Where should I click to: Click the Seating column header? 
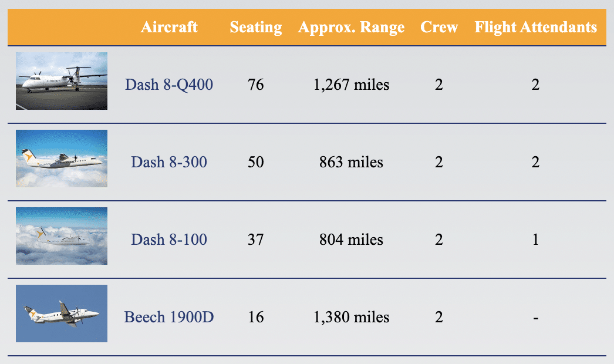tap(256, 27)
